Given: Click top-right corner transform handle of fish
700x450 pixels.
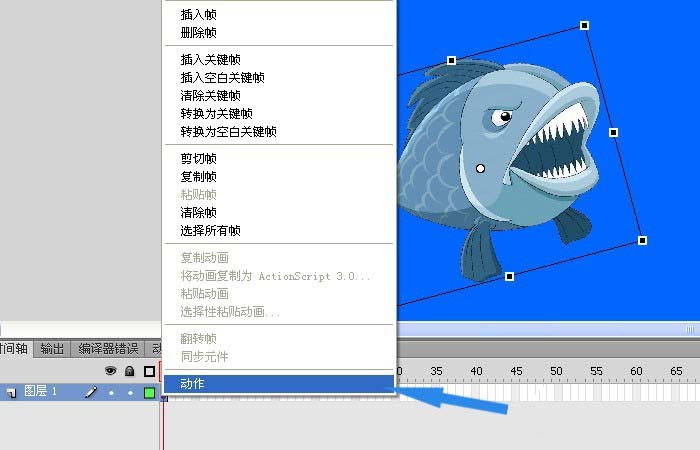Looking at the screenshot, I should click(584, 25).
